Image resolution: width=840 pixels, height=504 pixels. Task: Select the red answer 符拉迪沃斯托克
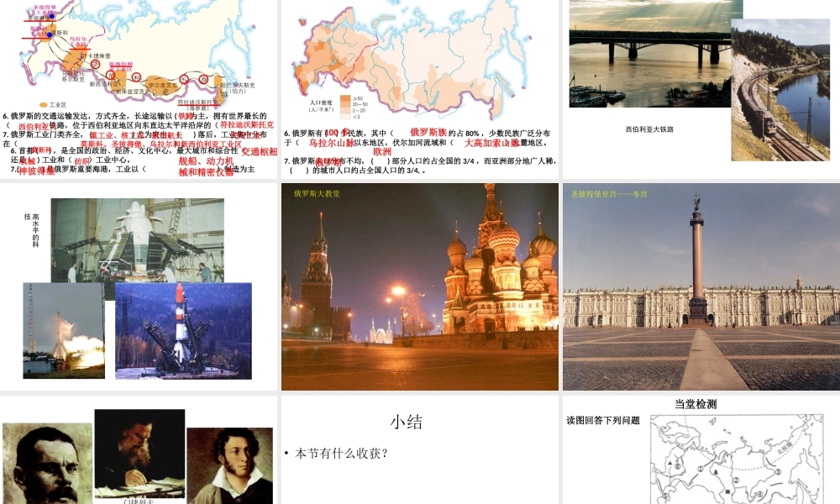(247, 125)
